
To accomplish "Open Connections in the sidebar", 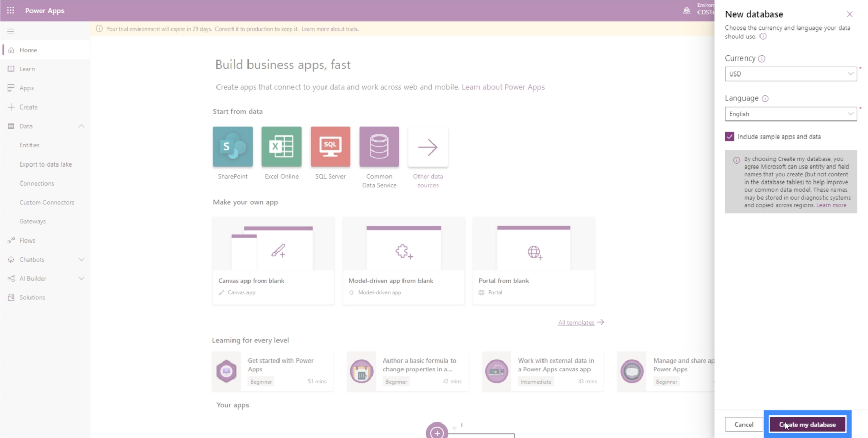I will (37, 183).
